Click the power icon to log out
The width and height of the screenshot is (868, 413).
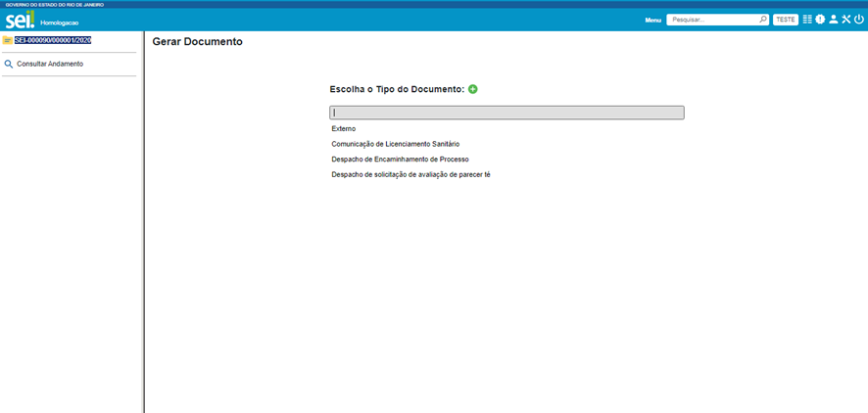tap(859, 20)
